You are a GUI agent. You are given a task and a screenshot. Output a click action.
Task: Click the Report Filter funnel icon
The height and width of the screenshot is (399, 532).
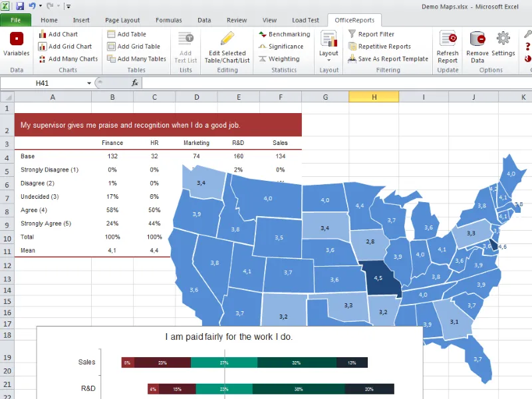click(x=352, y=34)
